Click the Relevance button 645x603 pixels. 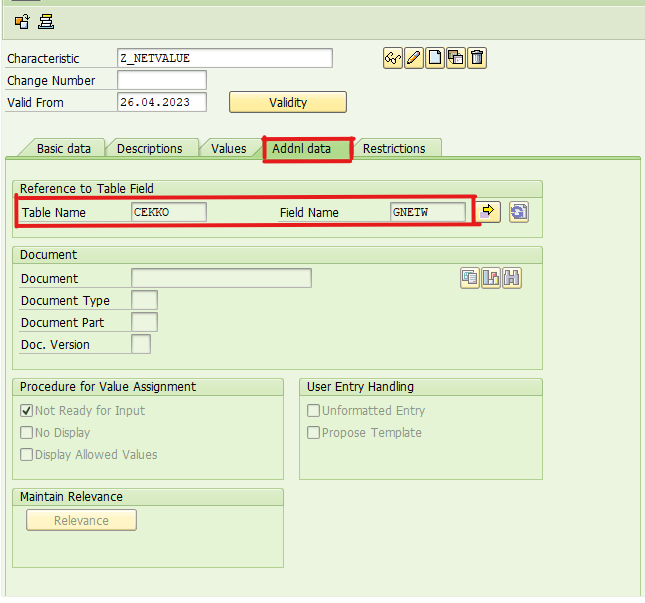point(81,520)
